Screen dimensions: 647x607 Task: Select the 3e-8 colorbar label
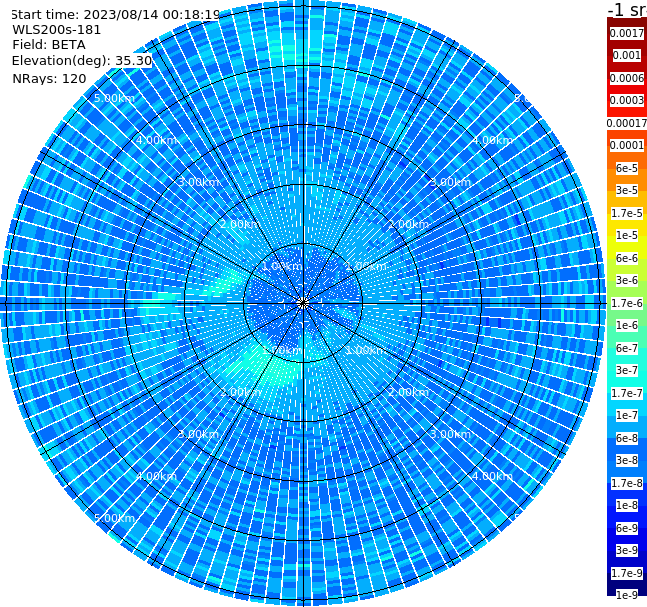pos(627,460)
